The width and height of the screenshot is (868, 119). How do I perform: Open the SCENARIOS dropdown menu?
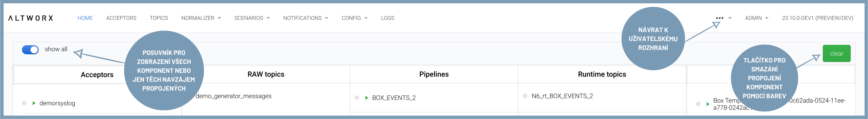(x=252, y=18)
